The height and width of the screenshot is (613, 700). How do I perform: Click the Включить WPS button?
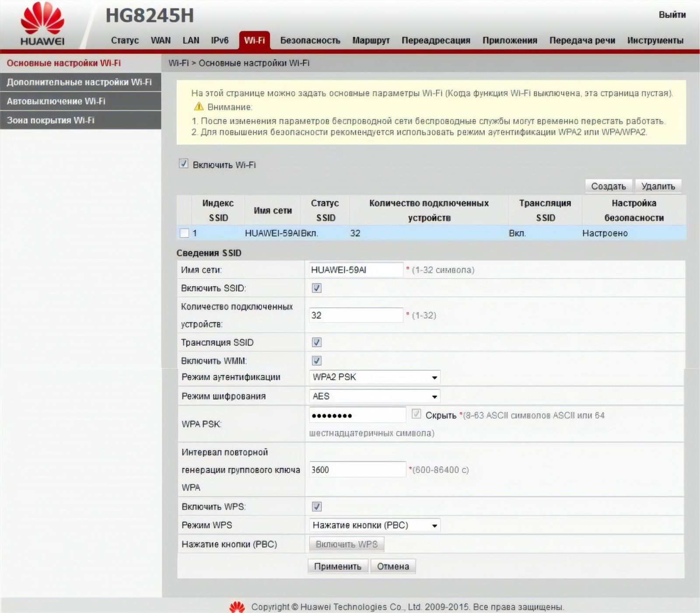click(346, 544)
